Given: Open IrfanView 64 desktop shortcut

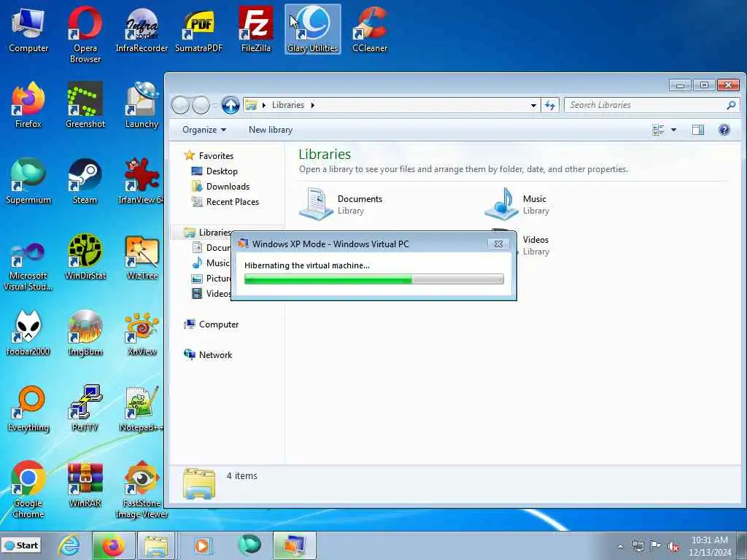Looking at the screenshot, I should [142, 181].
